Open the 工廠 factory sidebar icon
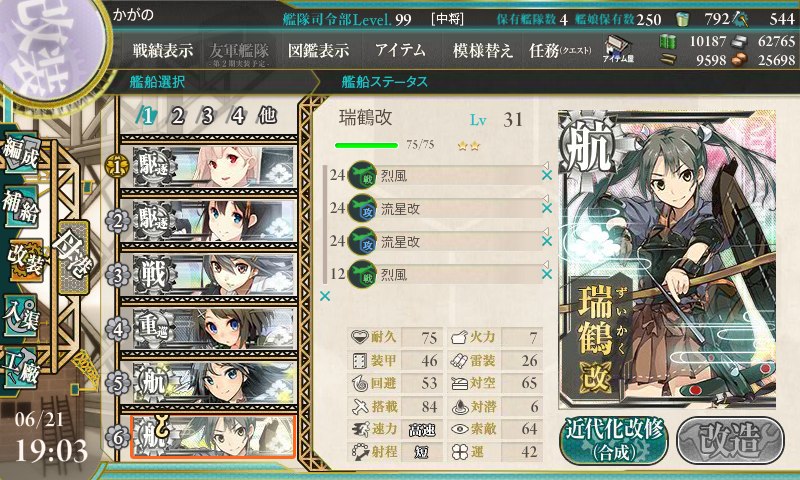 (x=21, y=368)
